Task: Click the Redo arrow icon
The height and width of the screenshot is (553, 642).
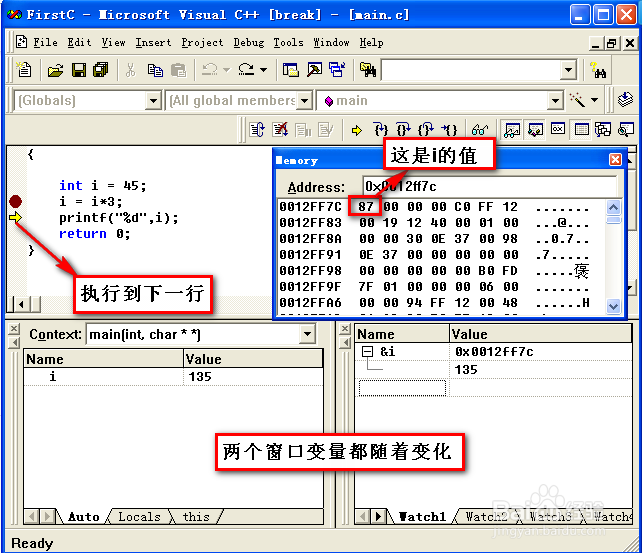Action: (246, 70)
